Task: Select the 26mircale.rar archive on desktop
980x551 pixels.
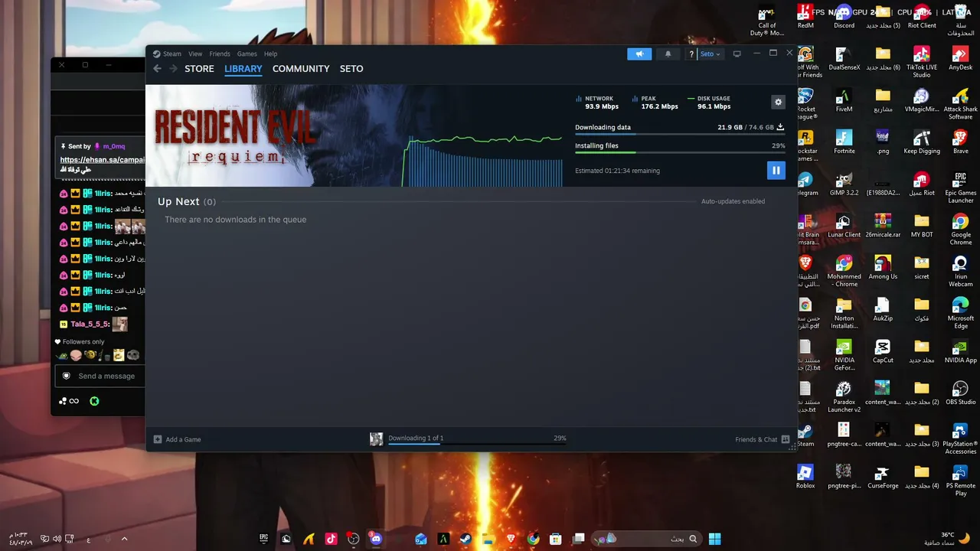Action: (x=883, y=226)
